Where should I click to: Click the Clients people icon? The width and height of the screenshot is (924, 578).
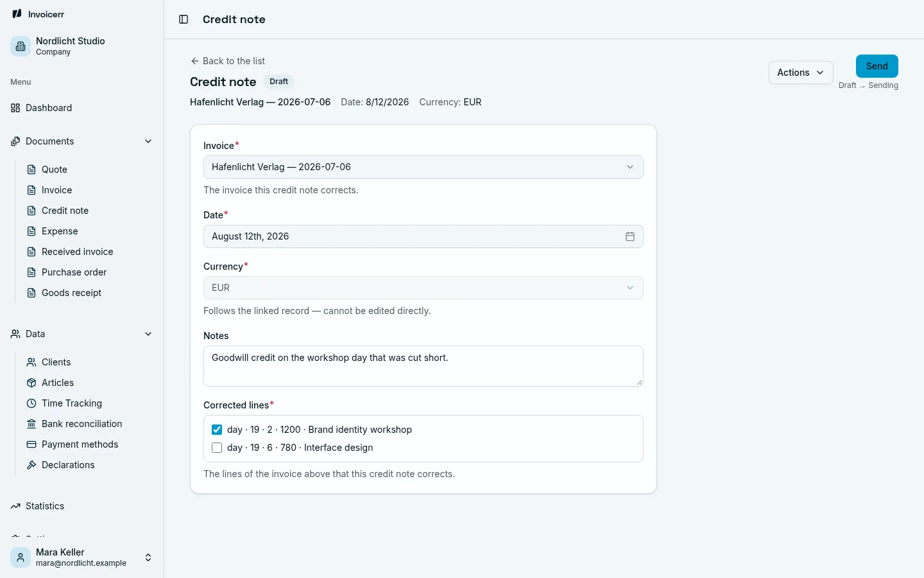point(31,362)
